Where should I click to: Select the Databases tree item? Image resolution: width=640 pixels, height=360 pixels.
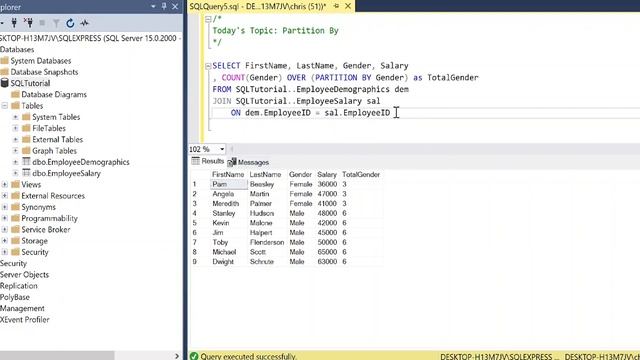tap(17, 49)
